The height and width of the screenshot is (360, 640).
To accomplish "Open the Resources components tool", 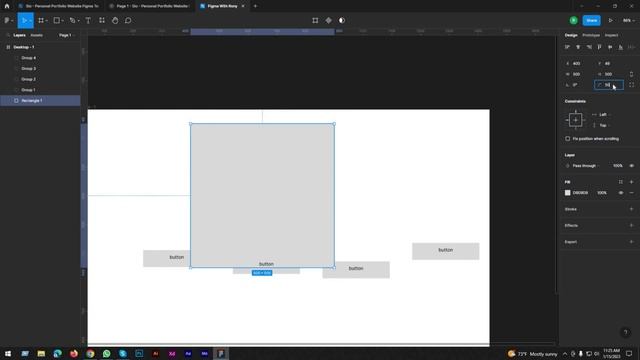I will pyautogui.click(x=102, y=20).
